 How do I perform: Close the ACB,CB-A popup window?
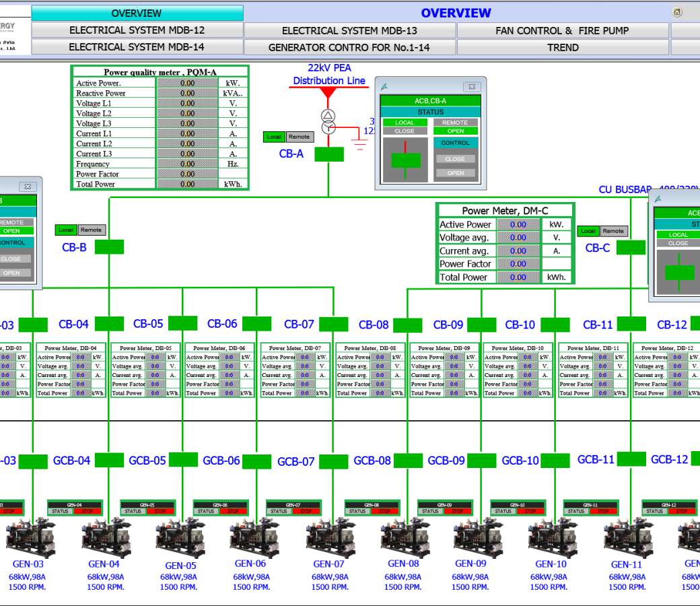tap(473, 87)
